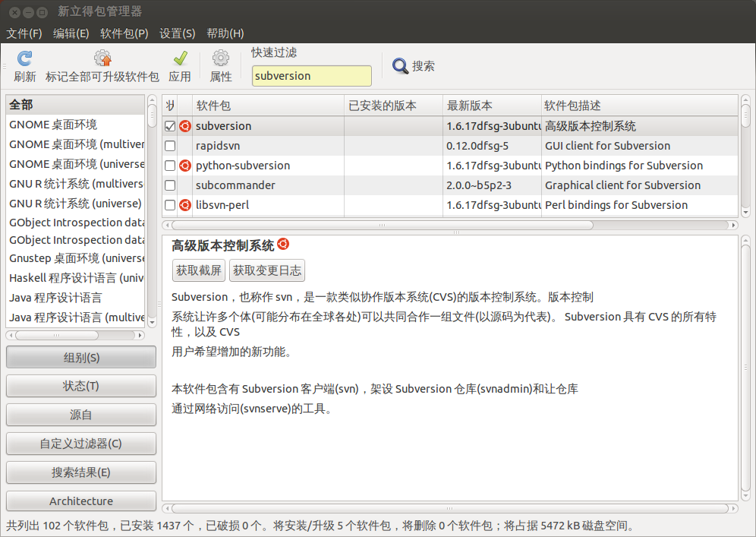Click the subcommander package name
Image resolution: width=756 pixels, height=537 pixels.
(x=235, y=185)
